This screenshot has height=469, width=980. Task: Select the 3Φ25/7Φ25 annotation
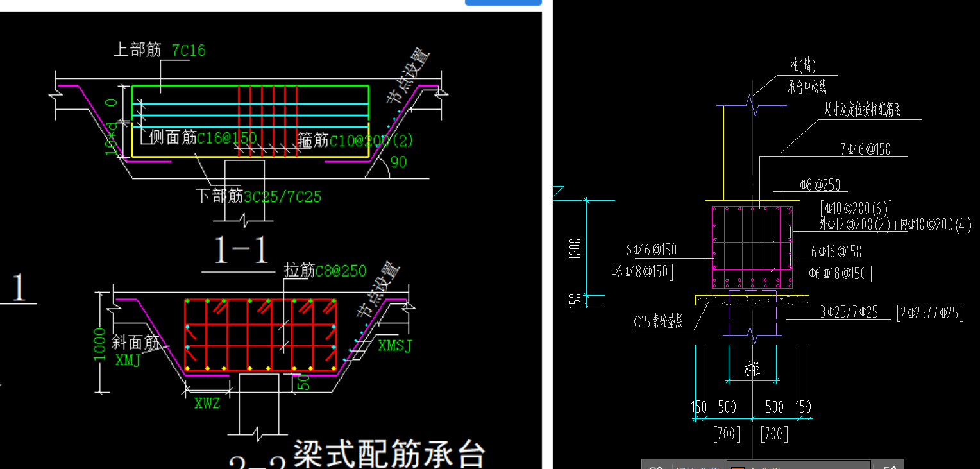coord(849,312)
